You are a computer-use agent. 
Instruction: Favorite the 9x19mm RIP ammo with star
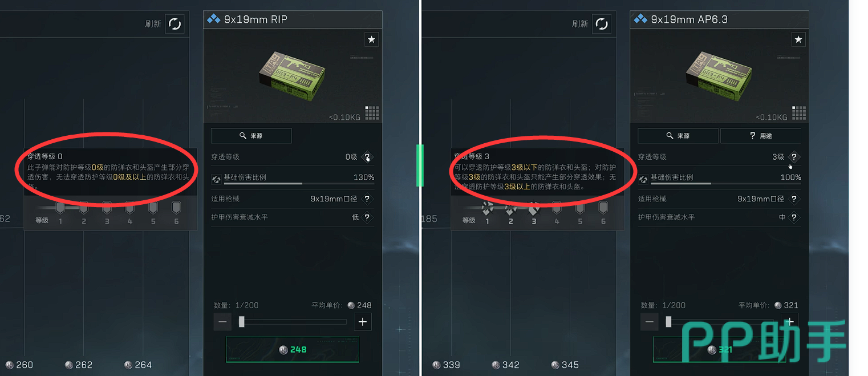[x=371, y=39]
